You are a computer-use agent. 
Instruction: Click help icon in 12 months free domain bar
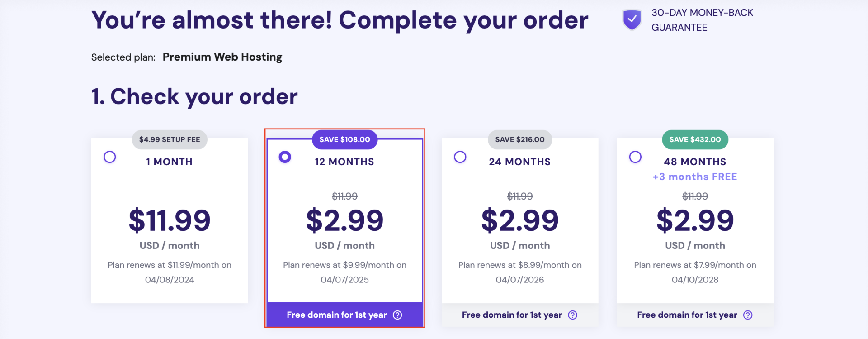click(x=397, y=315)
